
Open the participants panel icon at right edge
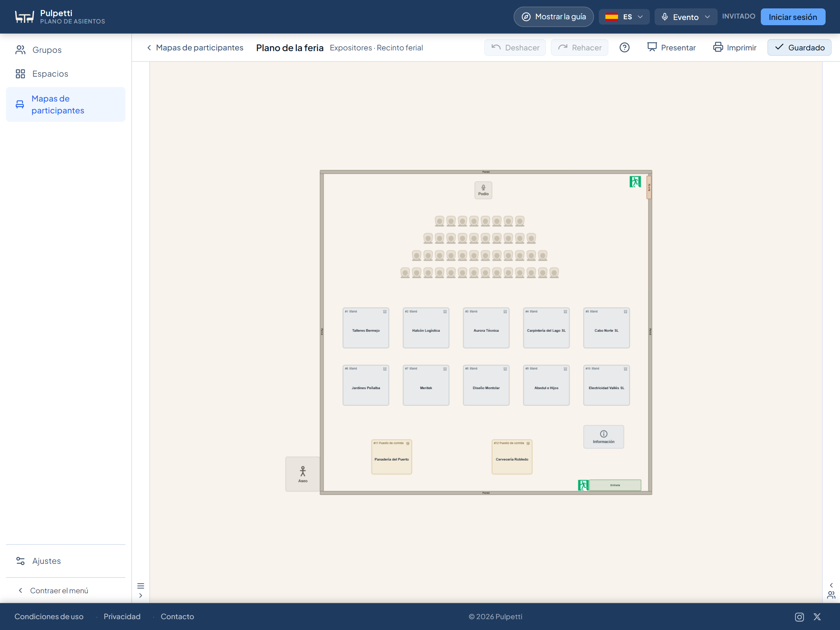(x=831, y=595)
